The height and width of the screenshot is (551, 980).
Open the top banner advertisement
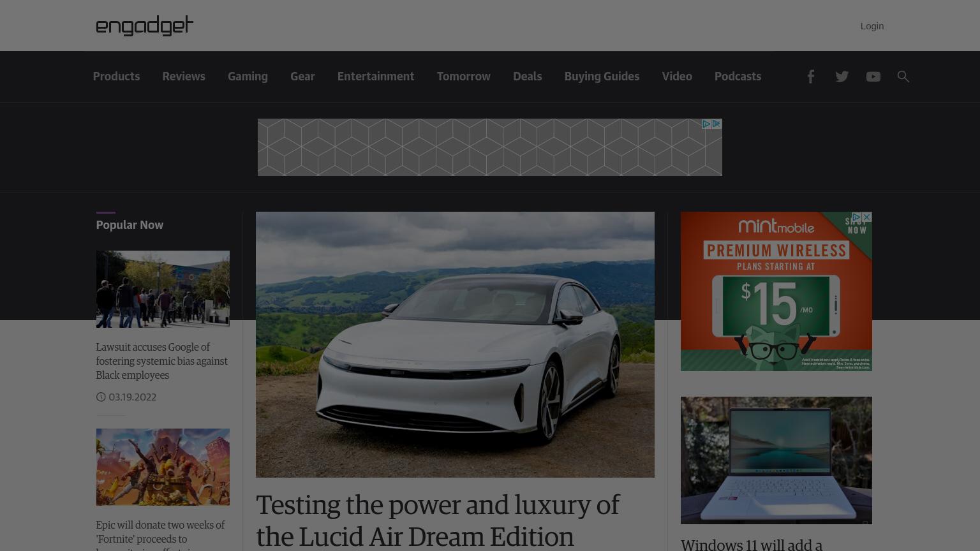(x=489, y=147)
